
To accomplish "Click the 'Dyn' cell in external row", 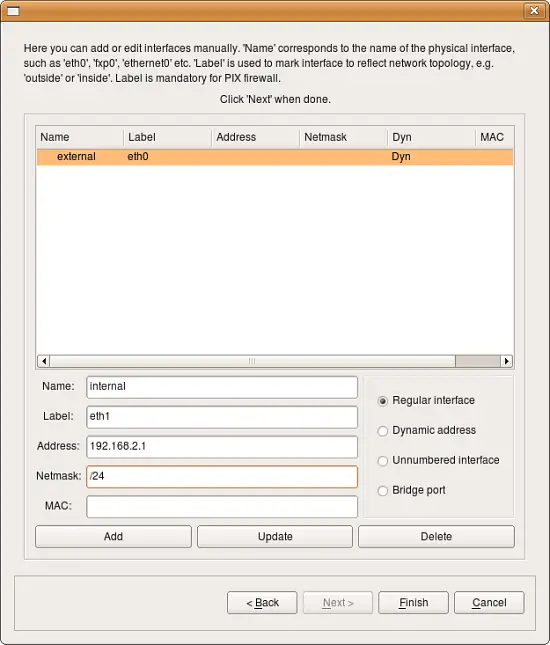I will tap(401, 157).
